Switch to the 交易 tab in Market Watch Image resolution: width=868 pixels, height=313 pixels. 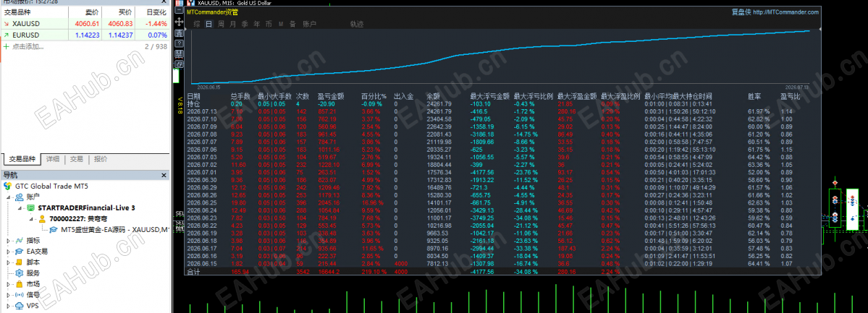click(77, 159)
